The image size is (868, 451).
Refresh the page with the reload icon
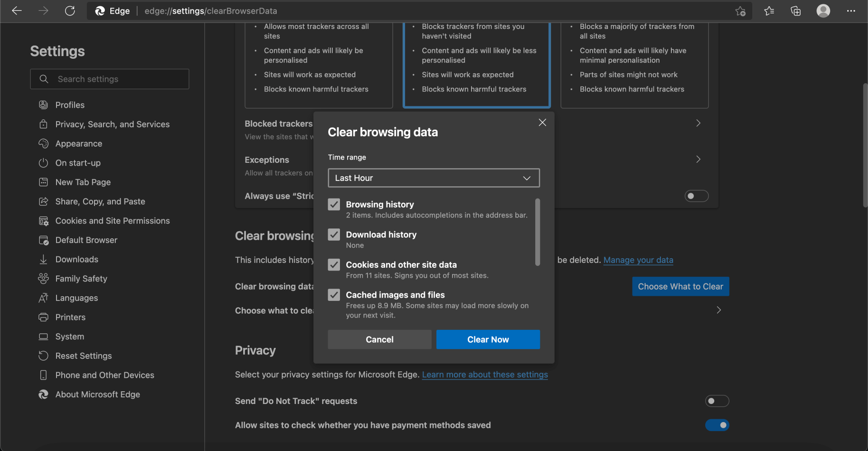70,11
